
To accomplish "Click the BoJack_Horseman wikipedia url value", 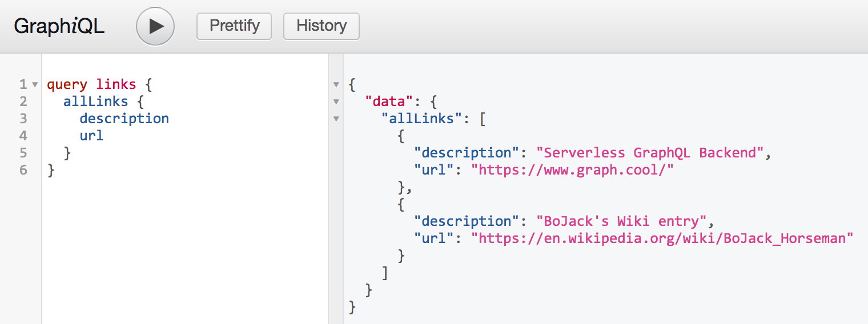I will [x=662, y=238].
